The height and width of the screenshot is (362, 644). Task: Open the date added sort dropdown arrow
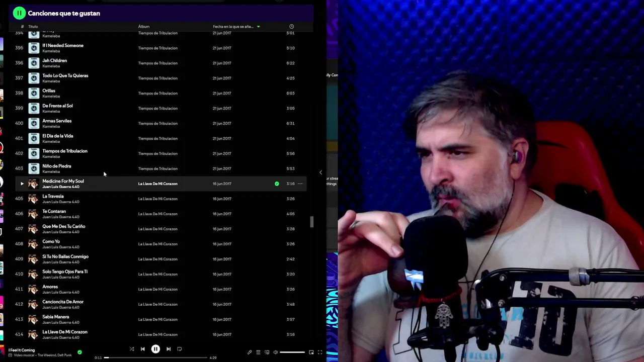click(x=259, y=26)
